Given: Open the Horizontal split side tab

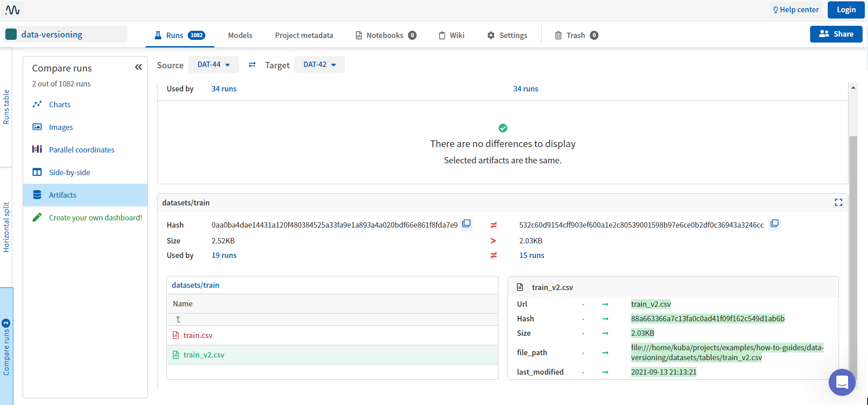Looking at the screenshot, I should [x=6, y=227].
